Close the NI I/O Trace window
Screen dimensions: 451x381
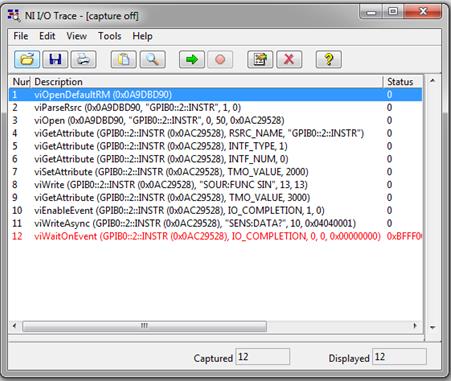click(423, 12)
